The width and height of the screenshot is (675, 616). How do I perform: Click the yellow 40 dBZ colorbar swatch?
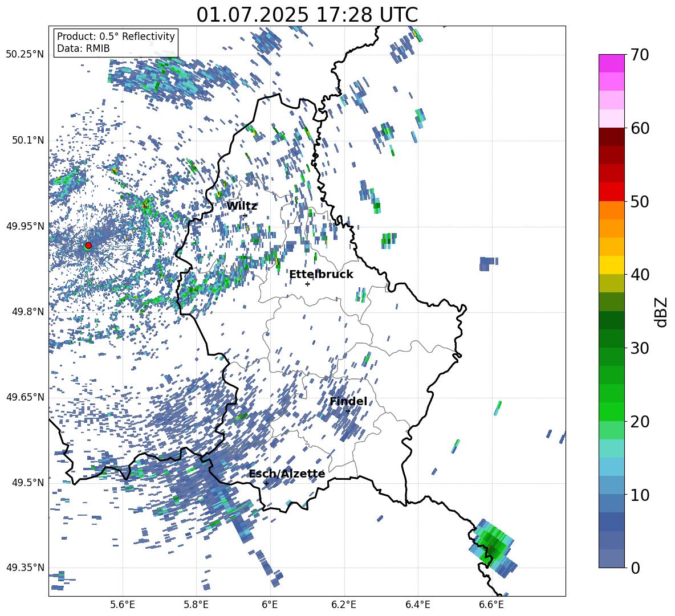click(x=611, y=265)
